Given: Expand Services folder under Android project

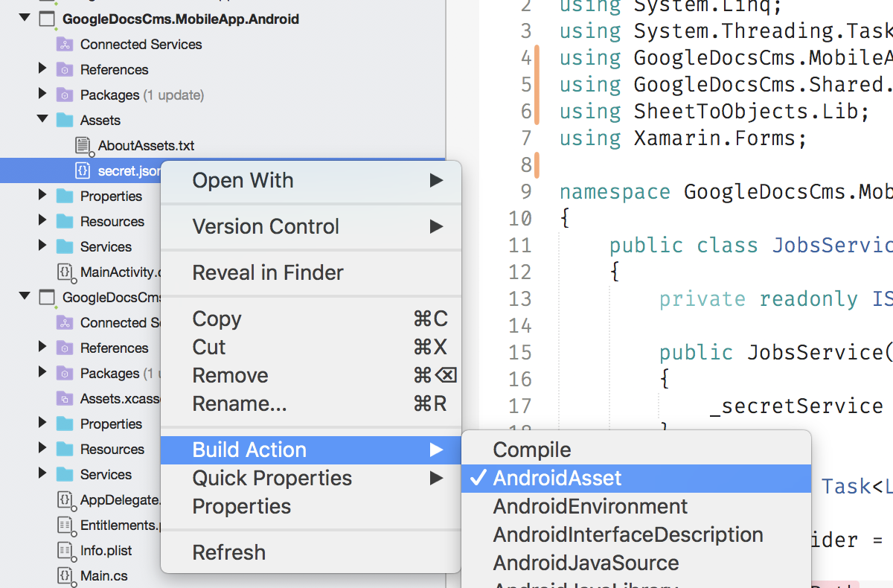Looking at the screenshot, I should coord(43,246).
